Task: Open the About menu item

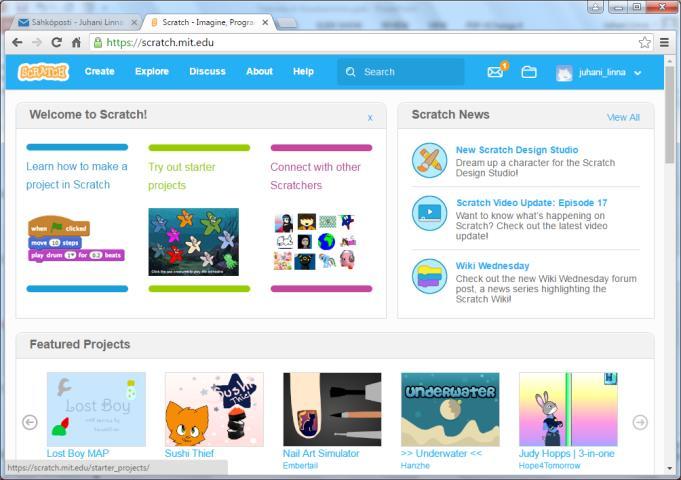Action: (x=259, y=72)
